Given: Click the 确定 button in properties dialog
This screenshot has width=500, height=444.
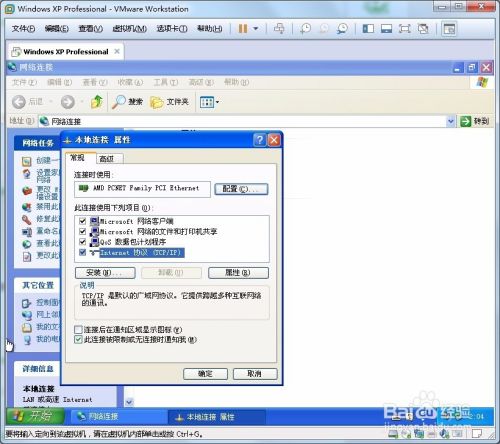Looking at the screenshot, I should [205, 374].
